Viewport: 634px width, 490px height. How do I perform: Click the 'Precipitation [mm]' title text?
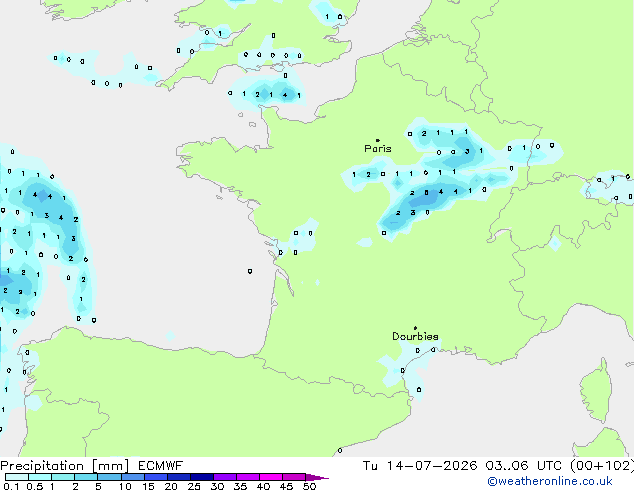[x=64, y=466]
